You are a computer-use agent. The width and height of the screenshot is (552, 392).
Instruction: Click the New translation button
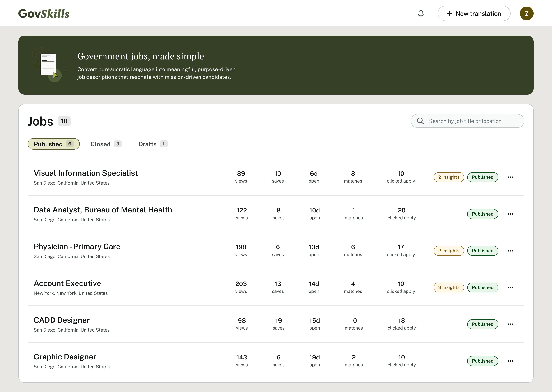coord(474,13)
